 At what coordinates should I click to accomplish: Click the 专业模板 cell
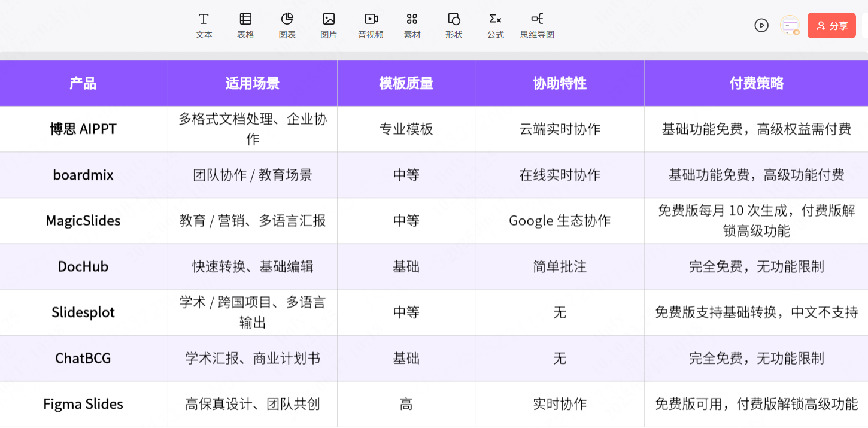click(x=406, y=129)
